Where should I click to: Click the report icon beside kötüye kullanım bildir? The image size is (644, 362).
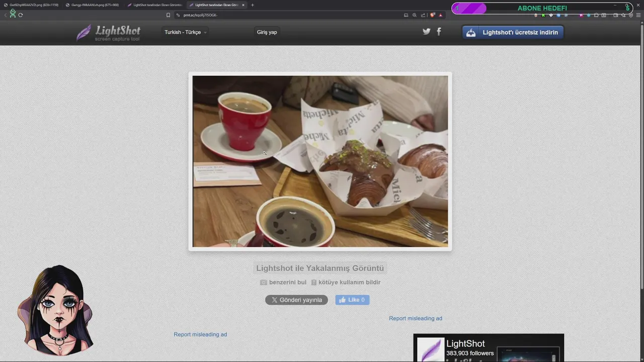pyautogui.click(x=314, y=283)
